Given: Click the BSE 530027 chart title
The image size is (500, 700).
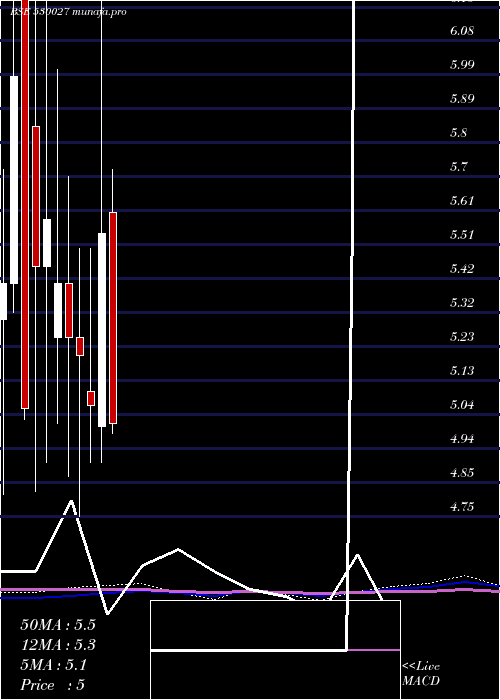Looking at the screenshot, I should click(x=68, y=12).
